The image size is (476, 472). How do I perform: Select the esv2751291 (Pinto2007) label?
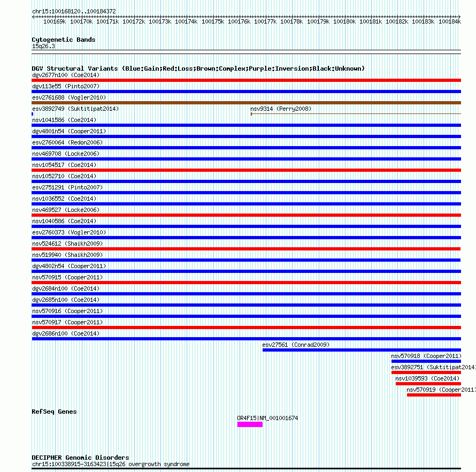click(x=67, y=187)
